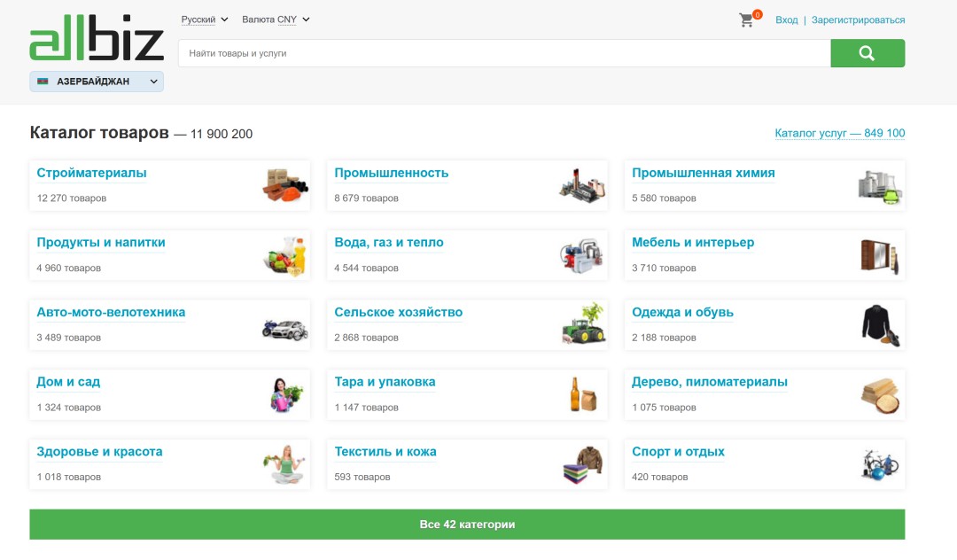Click the Стройматериалы bricks image
Viewport: 957px width, 560px height.
pos(285,185)
